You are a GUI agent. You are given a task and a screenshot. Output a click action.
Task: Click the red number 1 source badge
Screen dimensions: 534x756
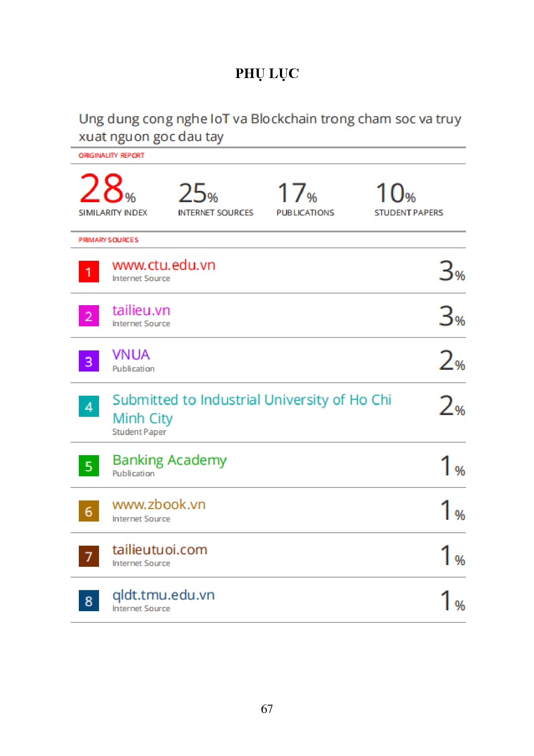click(x=89, y=272)
